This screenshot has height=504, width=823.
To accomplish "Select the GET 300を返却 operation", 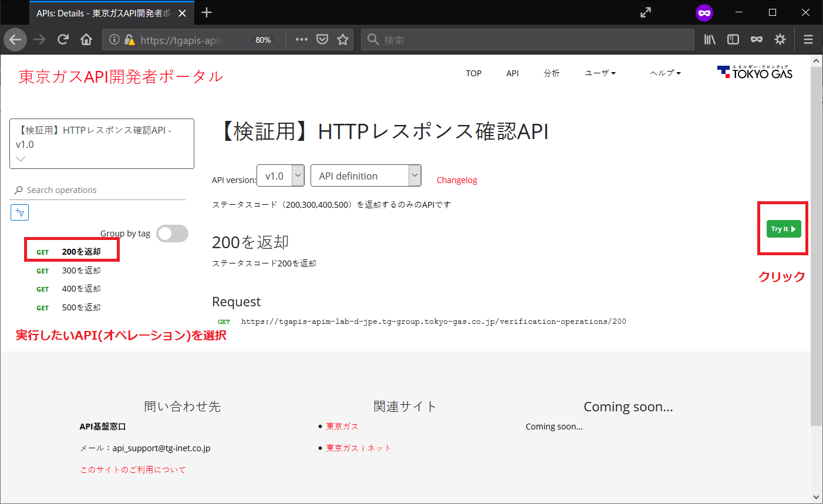I will tap(68, 270).
